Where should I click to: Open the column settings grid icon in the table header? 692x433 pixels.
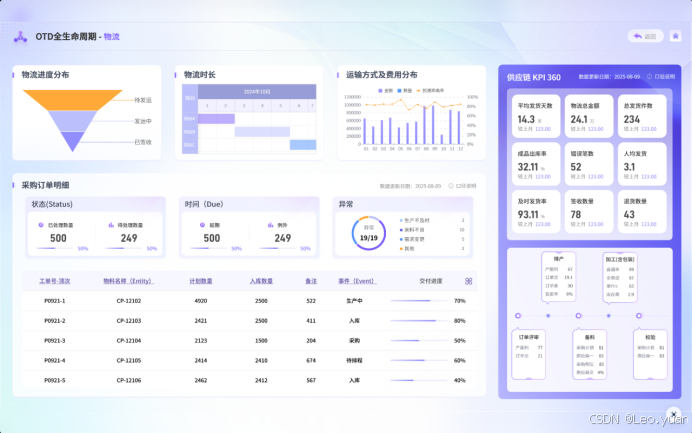point(468,281)
